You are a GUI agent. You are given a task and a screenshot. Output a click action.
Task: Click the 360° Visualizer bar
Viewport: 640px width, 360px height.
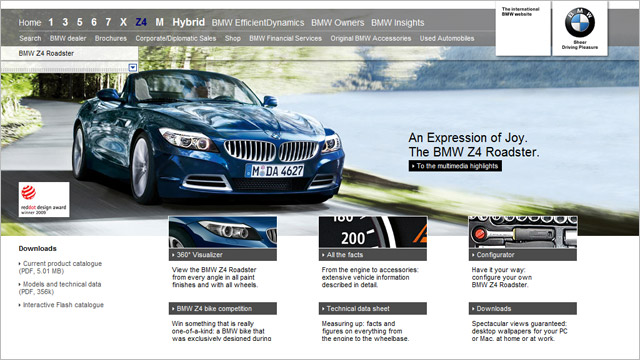pyautogui.click(x=222, y=255)
